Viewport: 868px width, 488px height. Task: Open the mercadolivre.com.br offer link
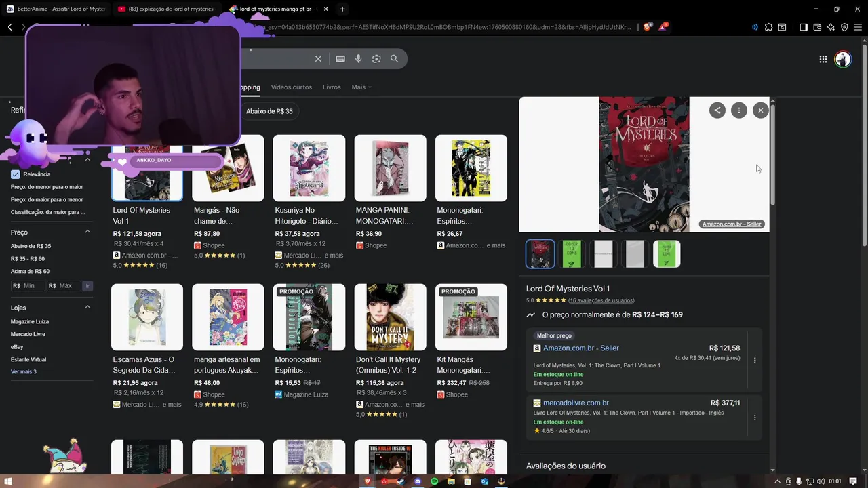[x=576, y=403]
